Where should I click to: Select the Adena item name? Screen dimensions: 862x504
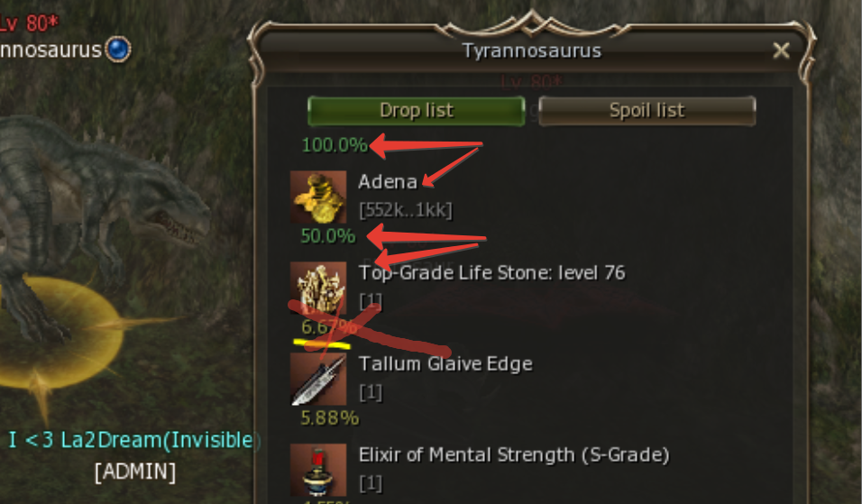point(388,182)
